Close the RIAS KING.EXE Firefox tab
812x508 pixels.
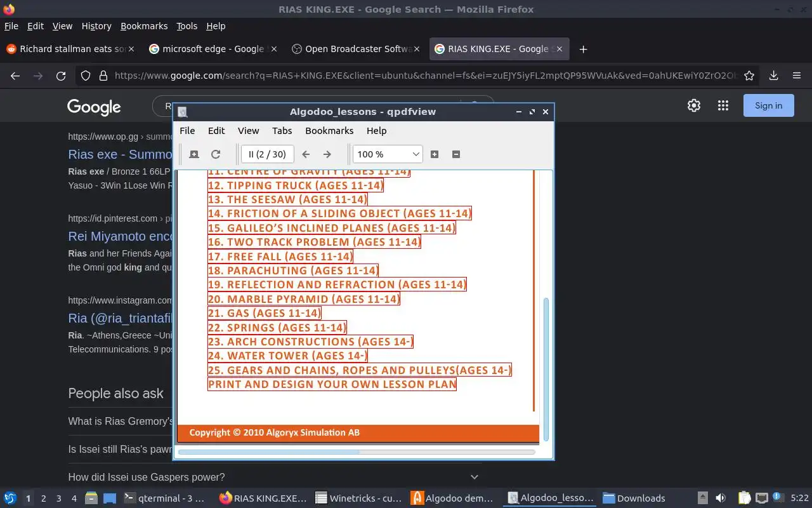(560, 49)
